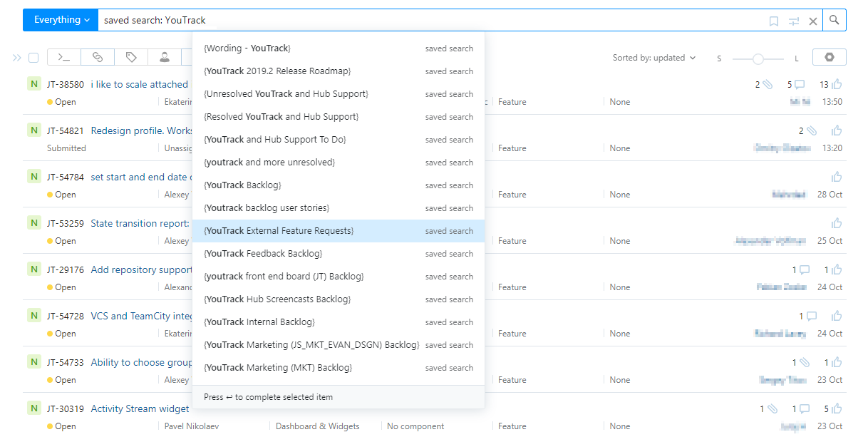Click paperclip icon on JT-54821

[812, 131]
